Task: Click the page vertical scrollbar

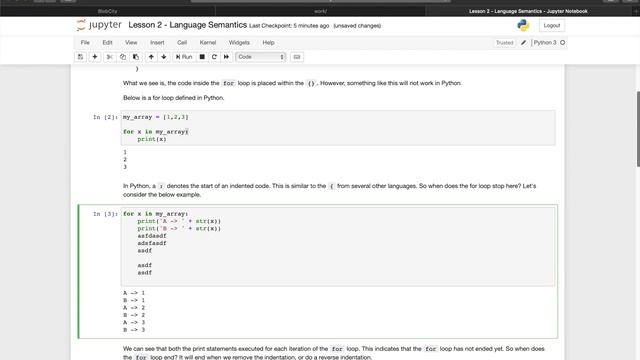Action: tap(638, 129)
